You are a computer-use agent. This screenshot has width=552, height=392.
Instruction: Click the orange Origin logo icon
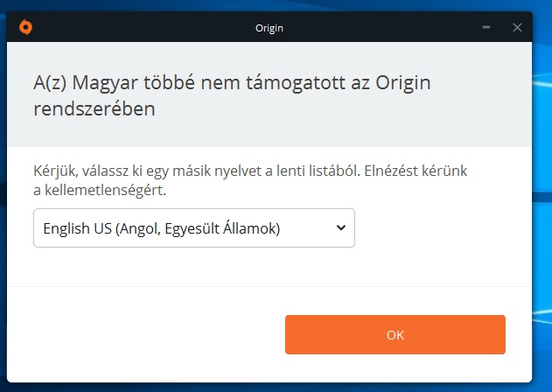pyautogui.click(x=26, y=27)
